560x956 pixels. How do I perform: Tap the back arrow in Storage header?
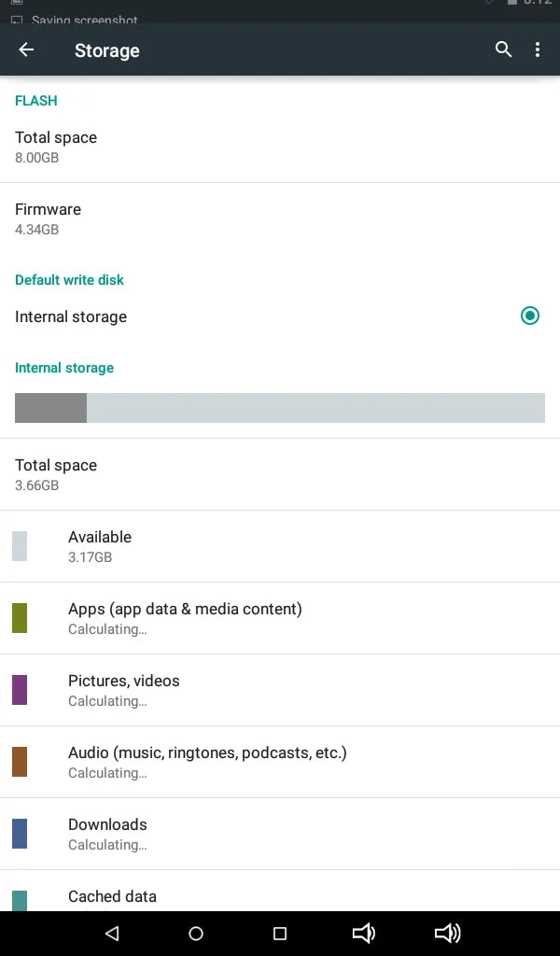(x=26, y=49)
